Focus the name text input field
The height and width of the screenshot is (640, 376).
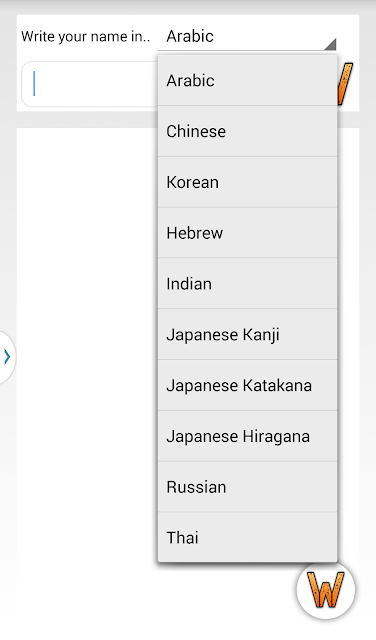pyautogui.click(x=90, y=84)
